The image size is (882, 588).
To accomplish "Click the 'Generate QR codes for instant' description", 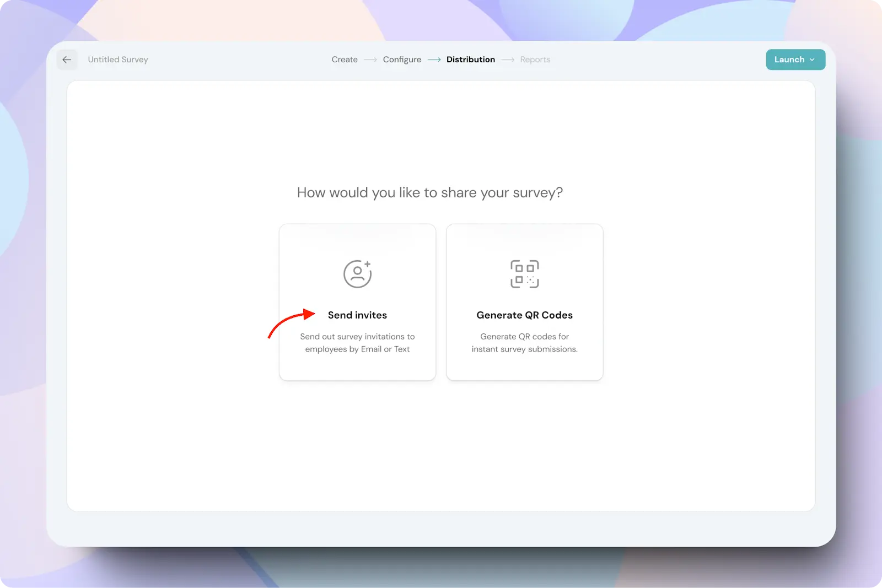I will (524, 343).
